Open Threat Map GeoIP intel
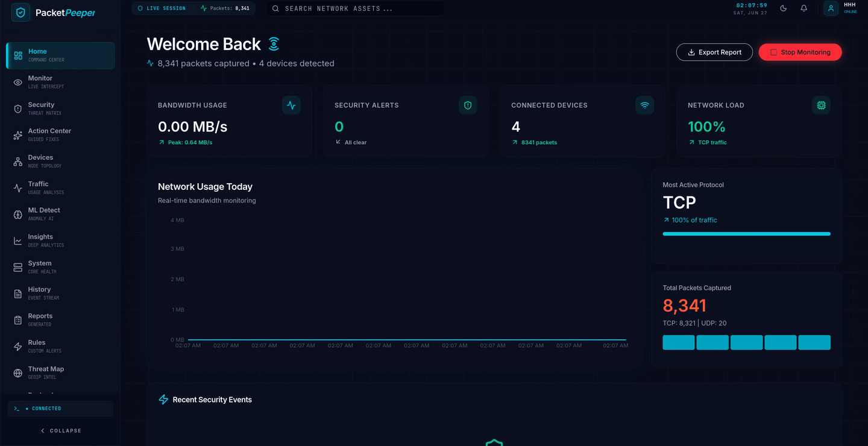The image size is (868, 446). pyautogui.click(x=60, y=373)
